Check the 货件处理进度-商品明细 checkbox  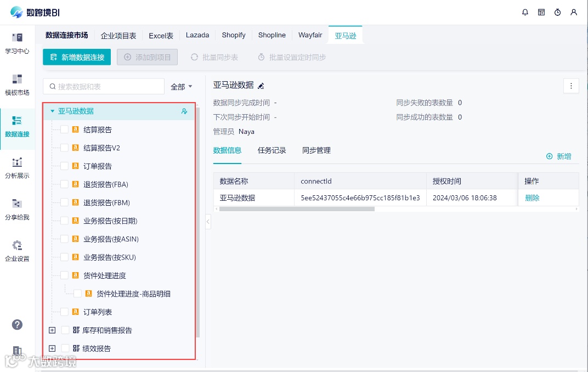78,294
